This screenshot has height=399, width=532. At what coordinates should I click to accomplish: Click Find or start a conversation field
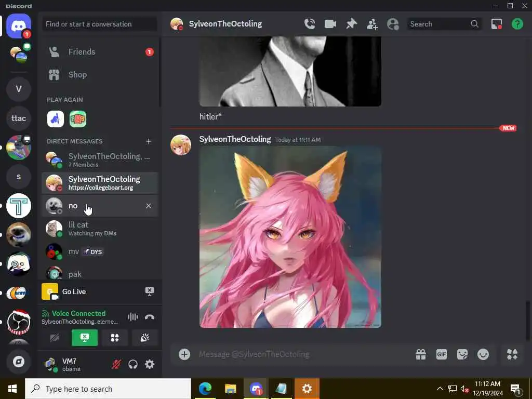(x=99, y=24)
